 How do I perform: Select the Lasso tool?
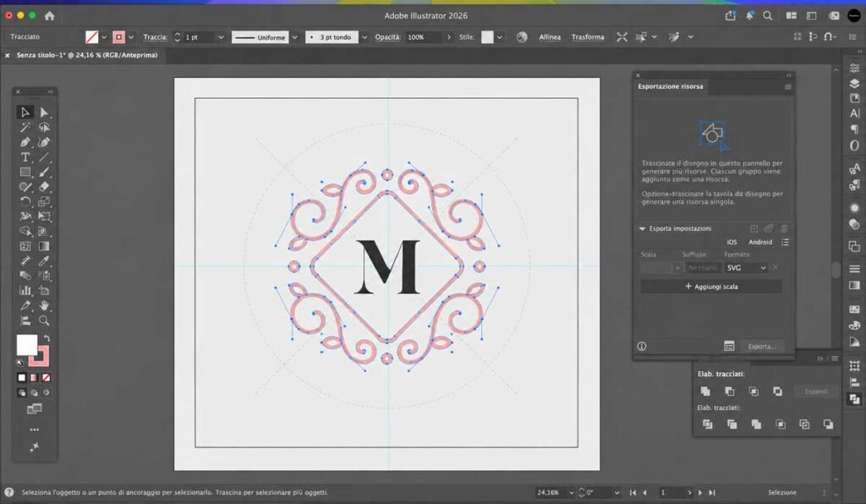click(x=44, y=128)
